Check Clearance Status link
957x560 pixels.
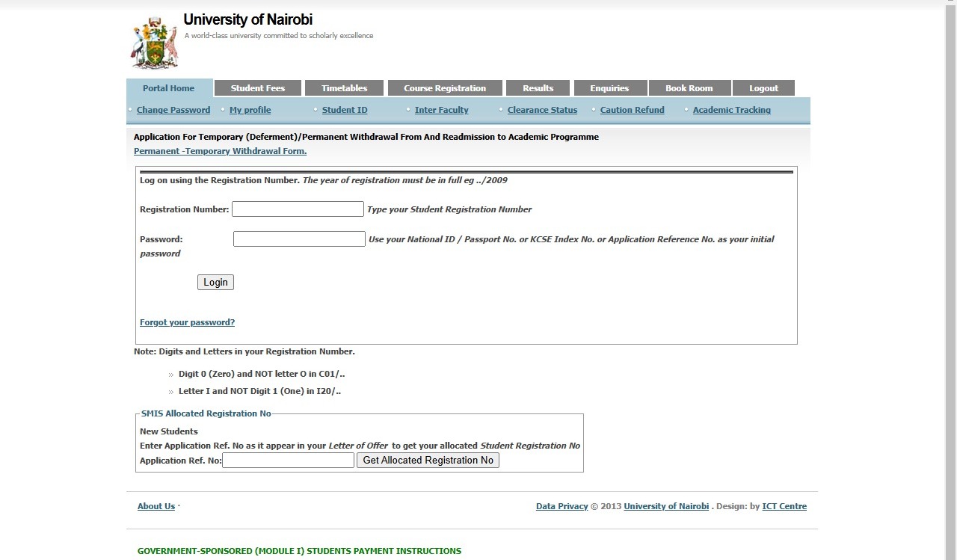click(542, 110)
